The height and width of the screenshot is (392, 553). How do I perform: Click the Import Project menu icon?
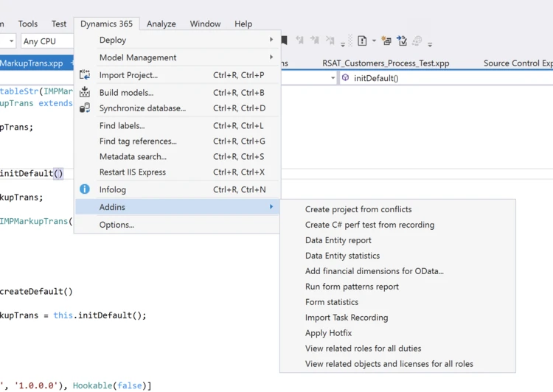click(x=85, y=75)
